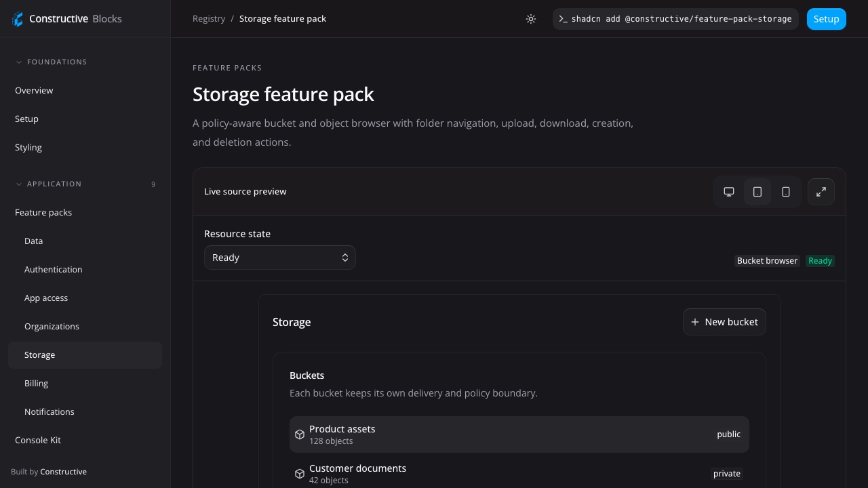The height and width of the screenshot is (488, 868).
Task: Click the Storage feature pack breadcrumb text
Action: tap(283, 19)
